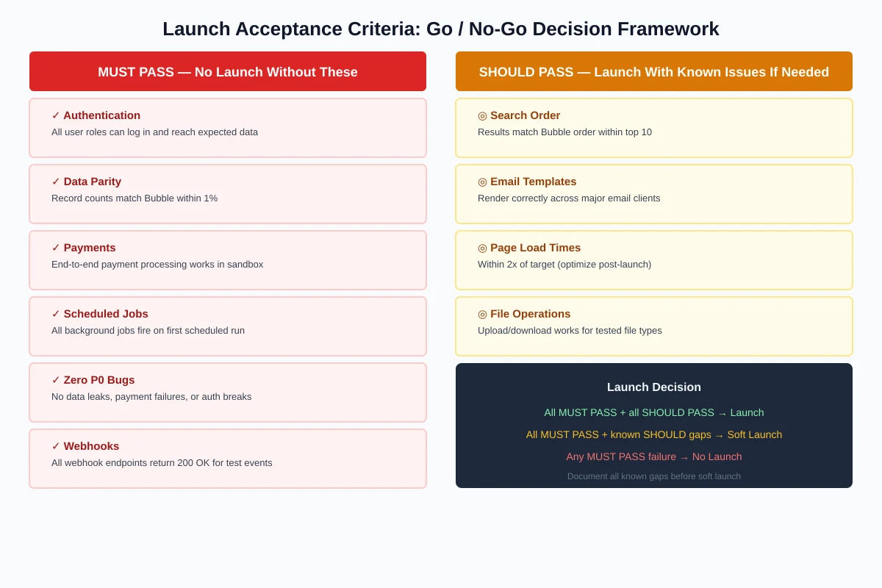Click 'All webhook endpoints return 200 OK' text
Viewport: 882px width, 588px height.
tap(162, 463)
